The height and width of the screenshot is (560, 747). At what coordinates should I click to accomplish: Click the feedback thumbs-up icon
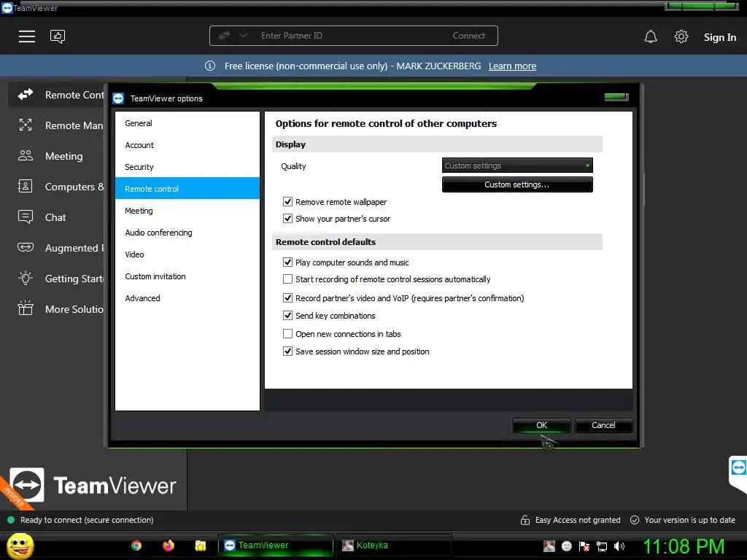pos(58,36)
